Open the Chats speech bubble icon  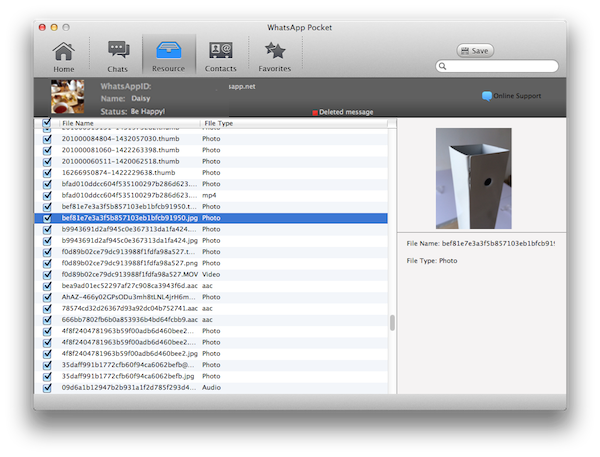118,50
